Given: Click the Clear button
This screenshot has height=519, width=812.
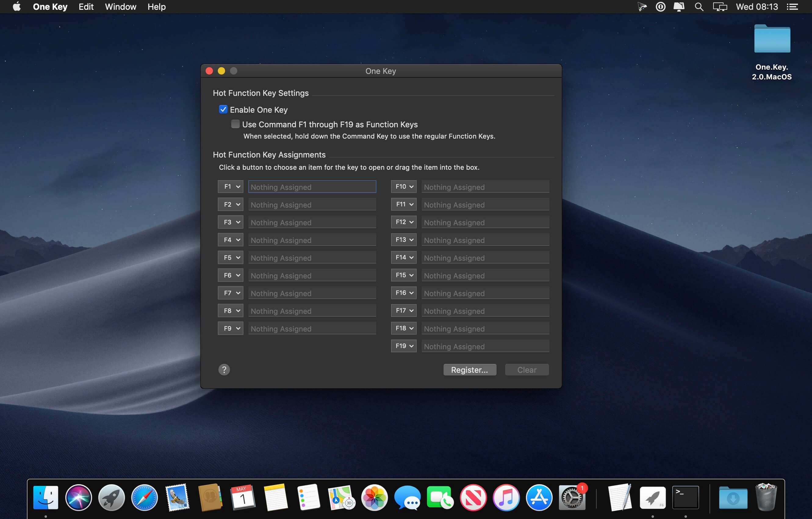Looking at the screenshot, I should pos(527,370).
